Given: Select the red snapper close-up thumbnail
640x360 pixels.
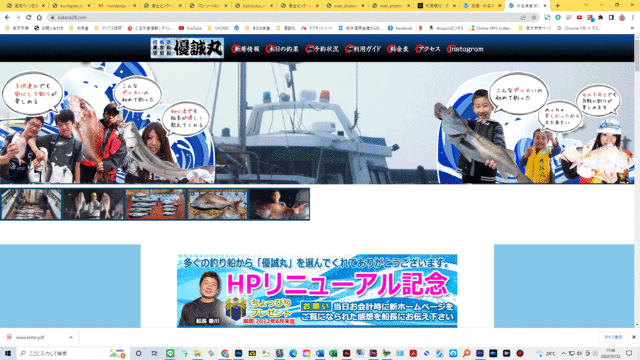Looking at the screenshot, I should (217, 204).
